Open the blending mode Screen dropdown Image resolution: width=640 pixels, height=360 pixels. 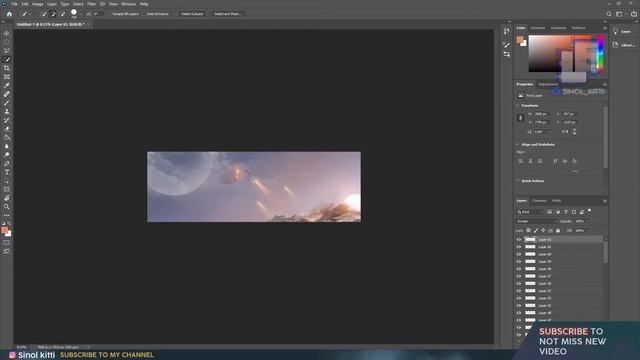[x=536, y=221]
